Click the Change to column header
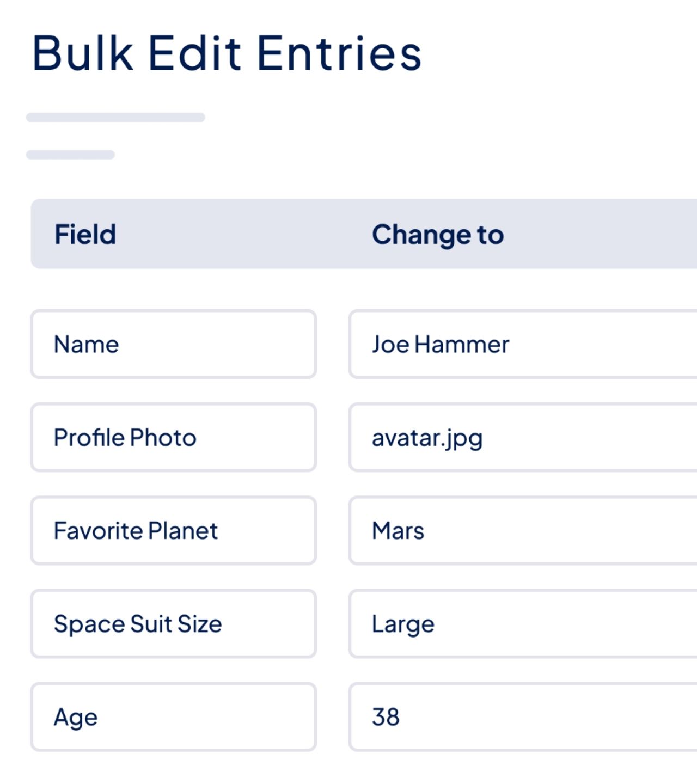Image resolution: width=697 pixels, height=784 pixels. click(438, 234)
